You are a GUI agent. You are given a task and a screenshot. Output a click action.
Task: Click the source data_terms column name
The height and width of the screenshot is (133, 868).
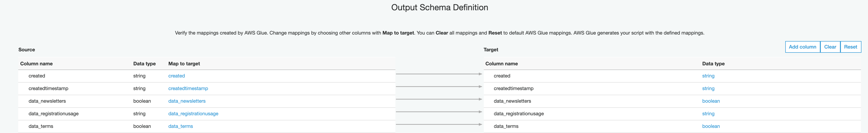pyautogui.click(x=41, y=126)
